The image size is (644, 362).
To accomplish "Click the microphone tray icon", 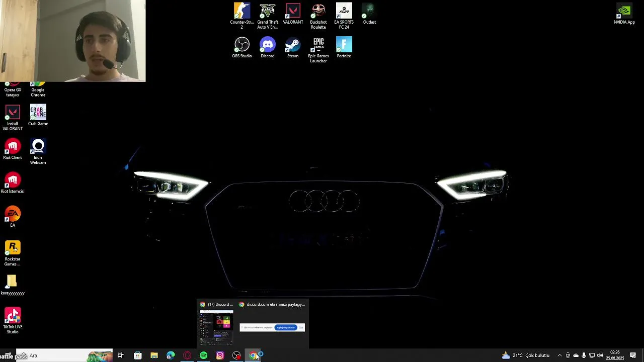I will 584,355.
